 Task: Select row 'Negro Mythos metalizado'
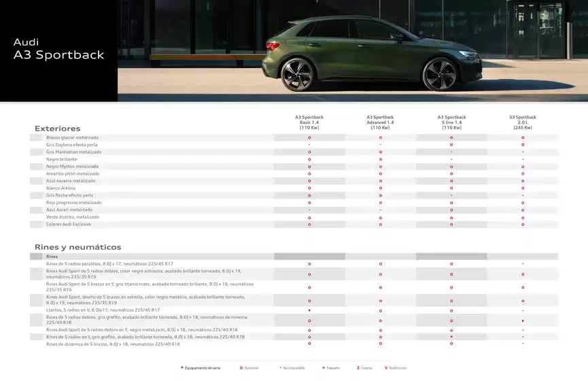coord(294,166)
